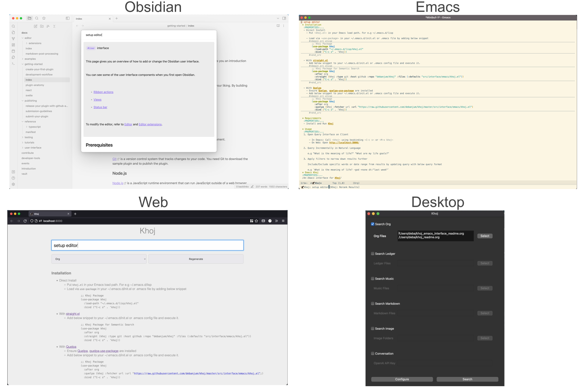Screen dimensions: 587x392
Task: Select the Khoj browser tab
Action: click(x=49, y=214)
